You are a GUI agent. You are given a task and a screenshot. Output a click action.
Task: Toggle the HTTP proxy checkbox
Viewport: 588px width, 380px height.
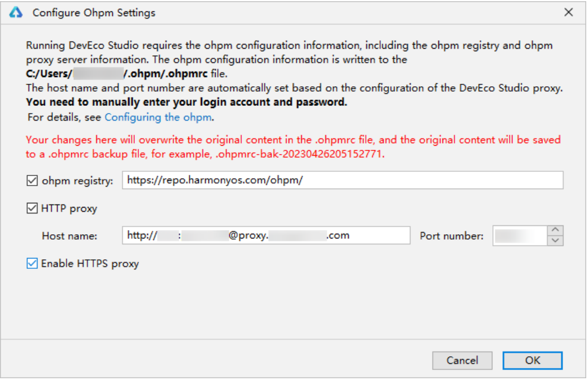pyautogui.click(x=32, y=208)
